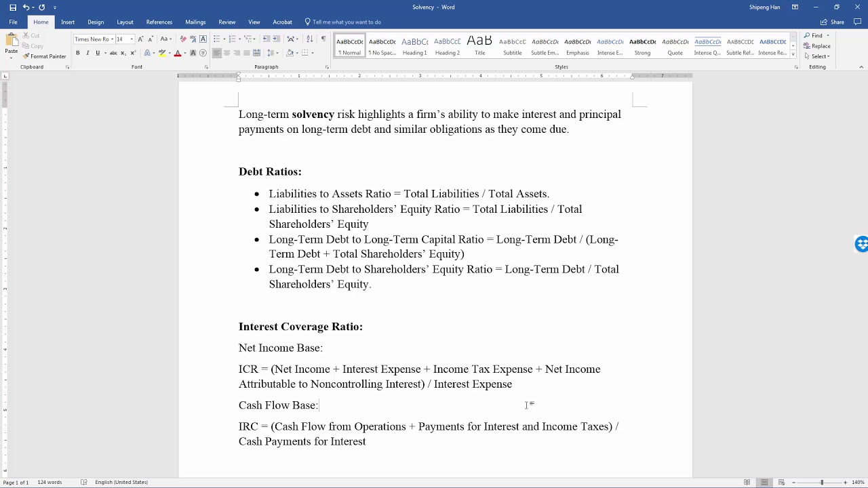This screenshot has height=488, width=868.
Task: Switch to Print Layout view in the status bar
Action: [x=764, y=482]
